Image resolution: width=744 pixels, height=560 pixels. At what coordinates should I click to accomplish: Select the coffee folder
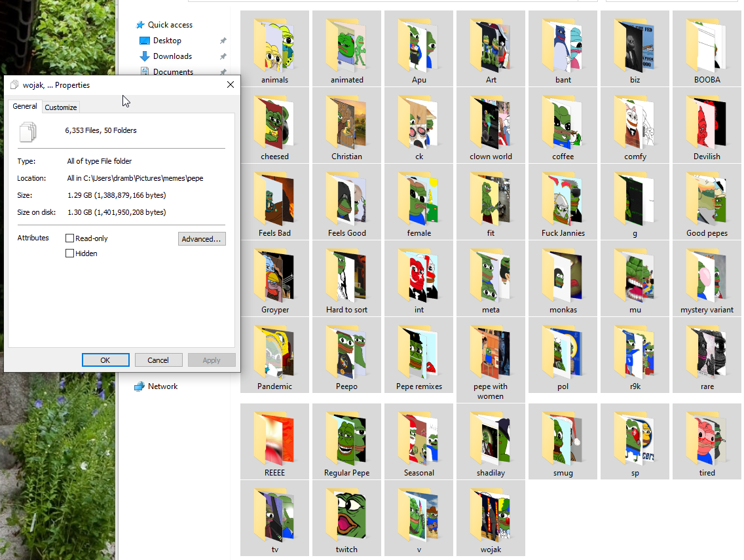click(563, 125)
